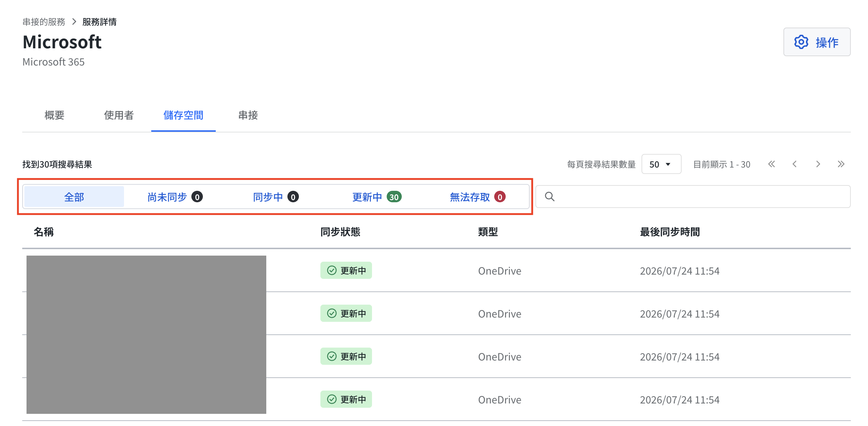Screen dimensions: 868x426
Task: Click the check icon in first row badge
Action: point(332,270)
